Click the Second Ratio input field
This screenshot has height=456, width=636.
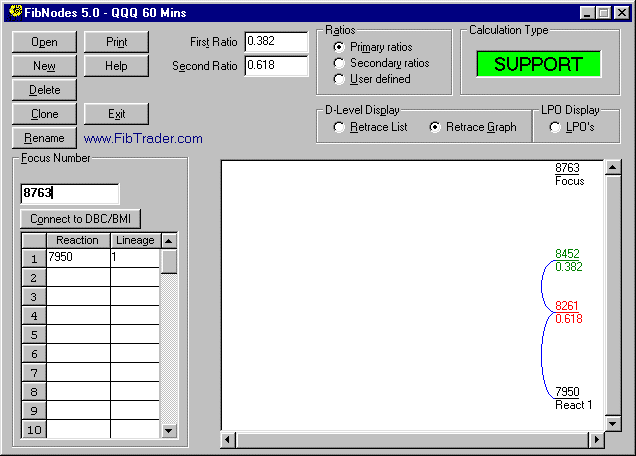point(276,65)
